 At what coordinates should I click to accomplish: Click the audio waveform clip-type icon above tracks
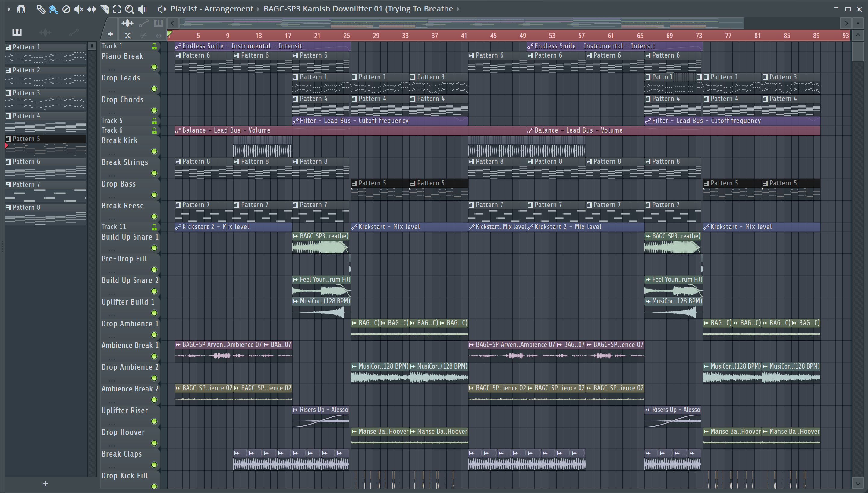(x=127, y=23)
